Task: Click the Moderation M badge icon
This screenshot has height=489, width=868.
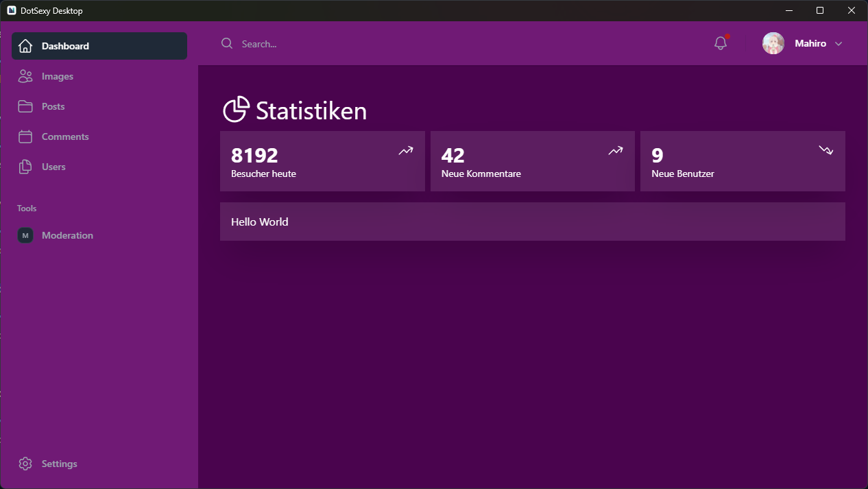Action: point(25,235)
